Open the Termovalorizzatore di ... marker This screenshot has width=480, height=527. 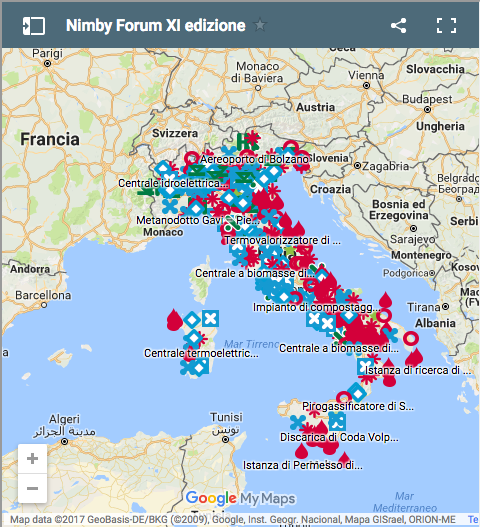pos(282,240)
